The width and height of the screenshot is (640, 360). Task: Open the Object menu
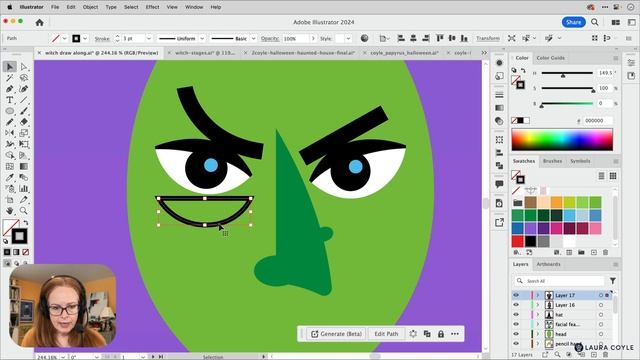90,7
